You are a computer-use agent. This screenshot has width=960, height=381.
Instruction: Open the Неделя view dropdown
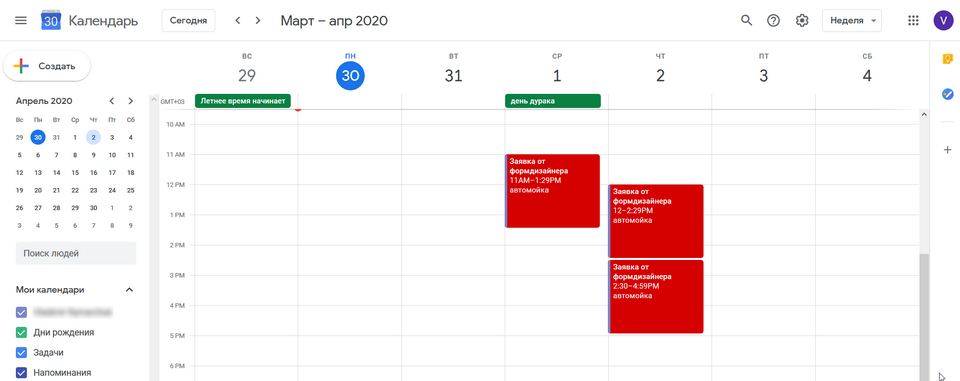pos(852,20)
